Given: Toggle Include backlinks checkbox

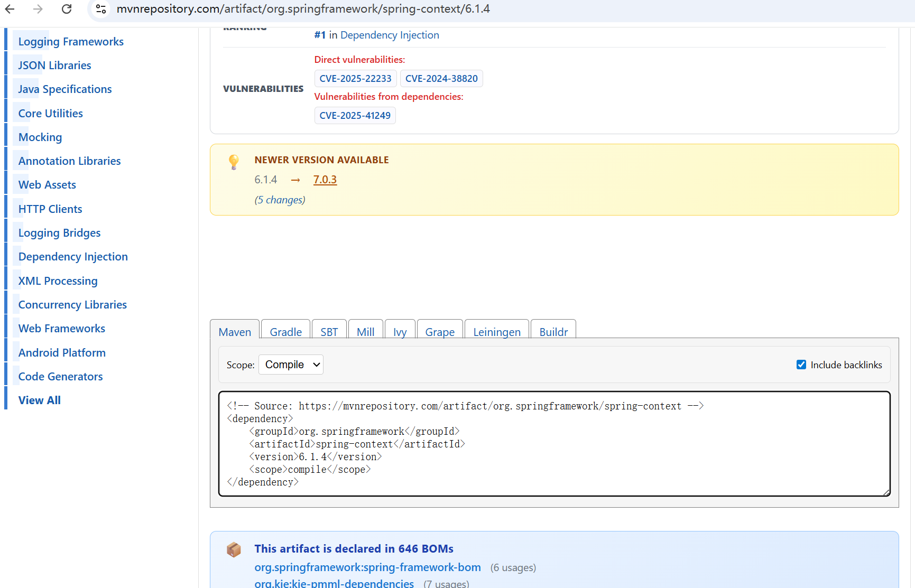Looking at the screenshot, I should (x=801, y=365).
